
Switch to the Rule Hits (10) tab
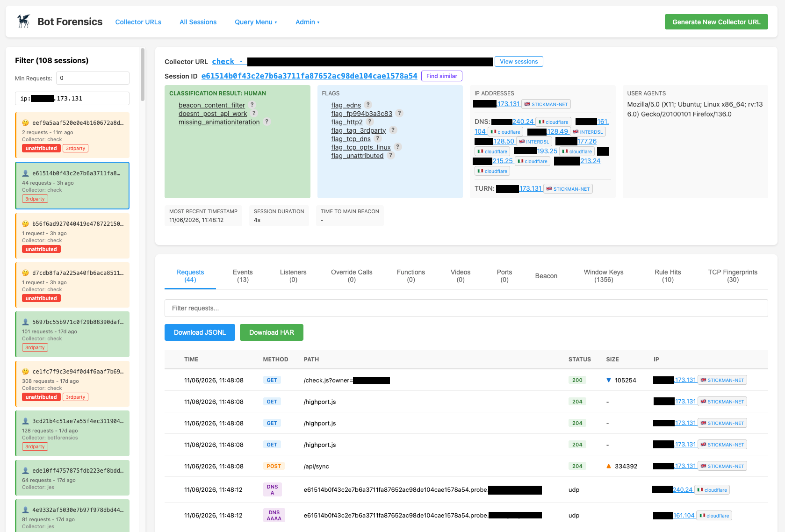click(x=668, y=276)
